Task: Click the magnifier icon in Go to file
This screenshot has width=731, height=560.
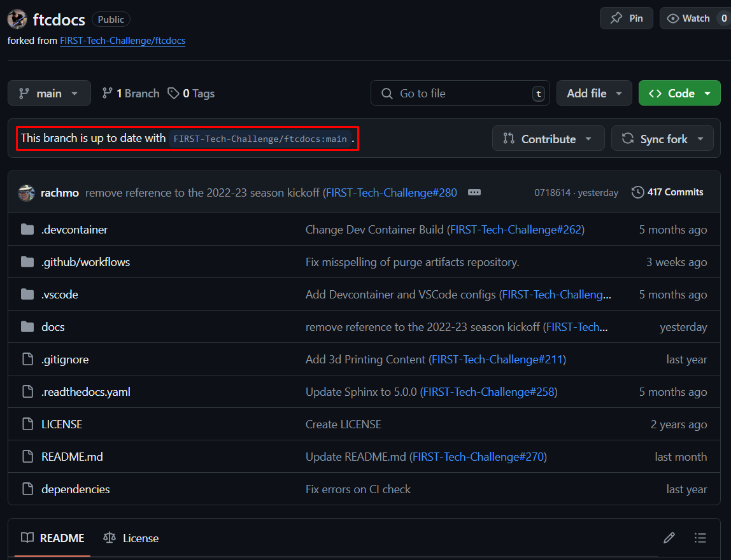Action: click(387, 93)
